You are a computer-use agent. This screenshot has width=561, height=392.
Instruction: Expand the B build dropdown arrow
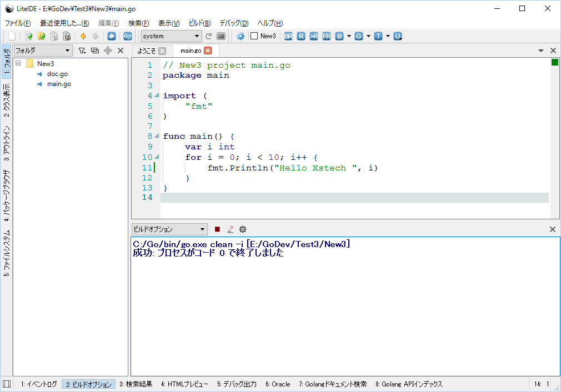coord(349,36)
